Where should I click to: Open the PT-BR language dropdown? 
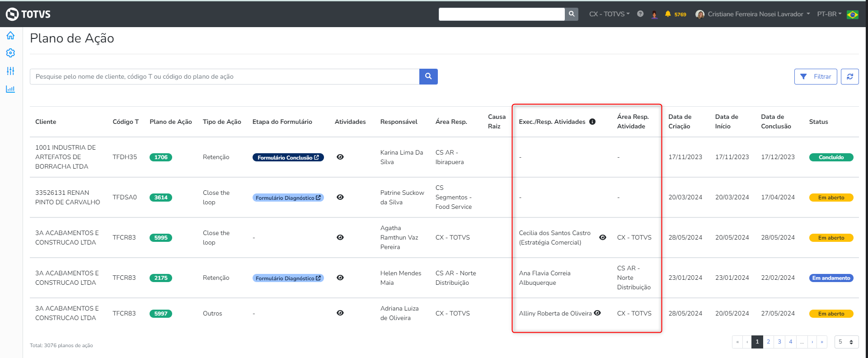829,14
